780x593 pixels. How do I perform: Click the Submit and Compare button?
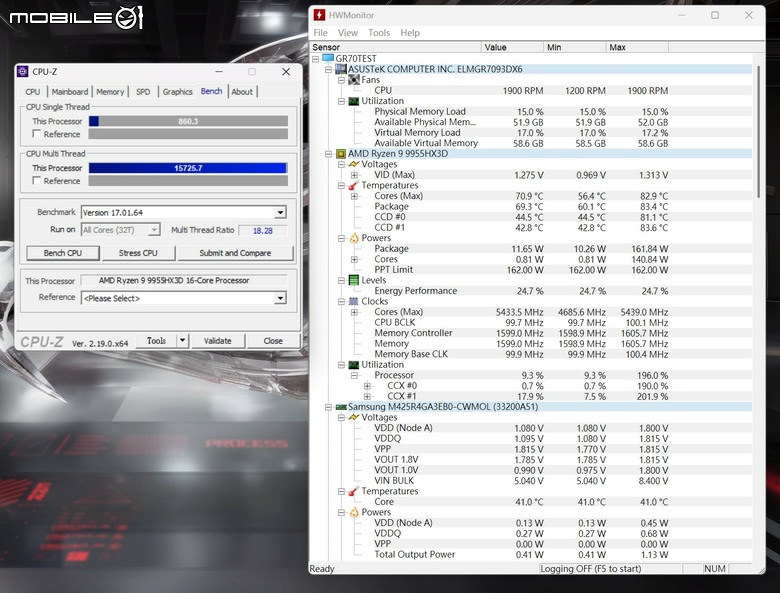235,253
